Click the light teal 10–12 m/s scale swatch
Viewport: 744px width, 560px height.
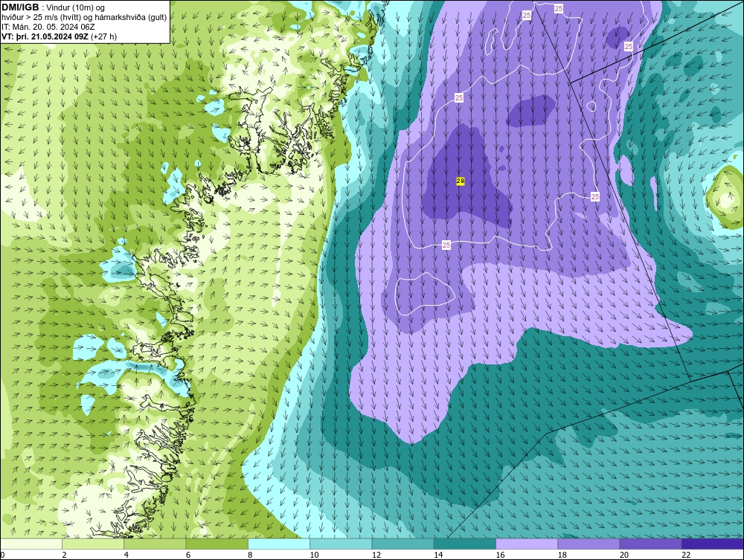[341, 544]
